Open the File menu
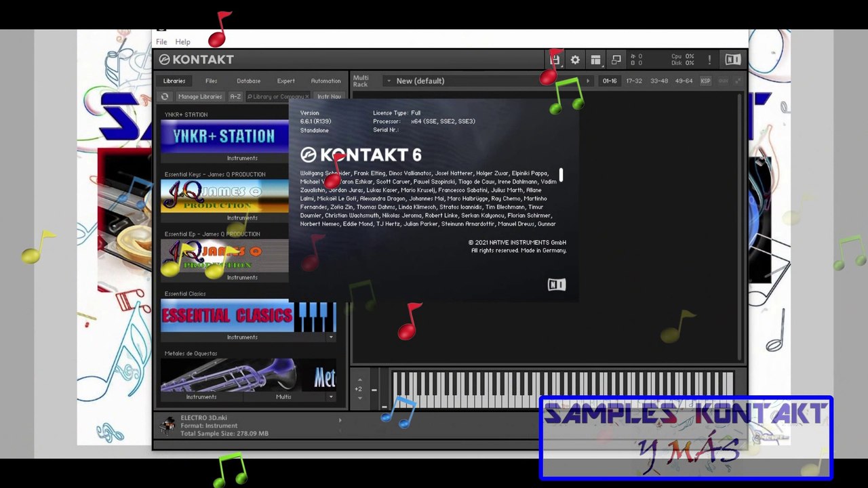Viewport: 868px width, 488px height. click(x=161, y=42)
